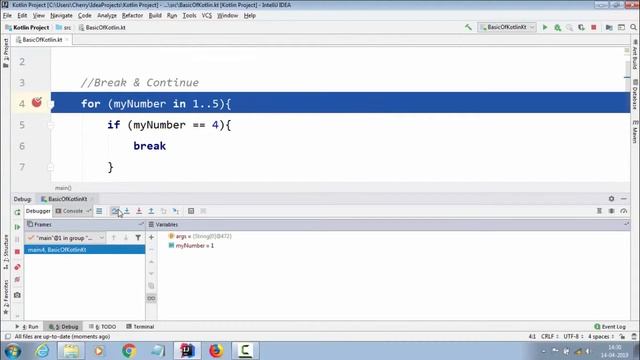Open the Project side panel tab
Viewport: 640px width, 360px height.
(6, 52)
